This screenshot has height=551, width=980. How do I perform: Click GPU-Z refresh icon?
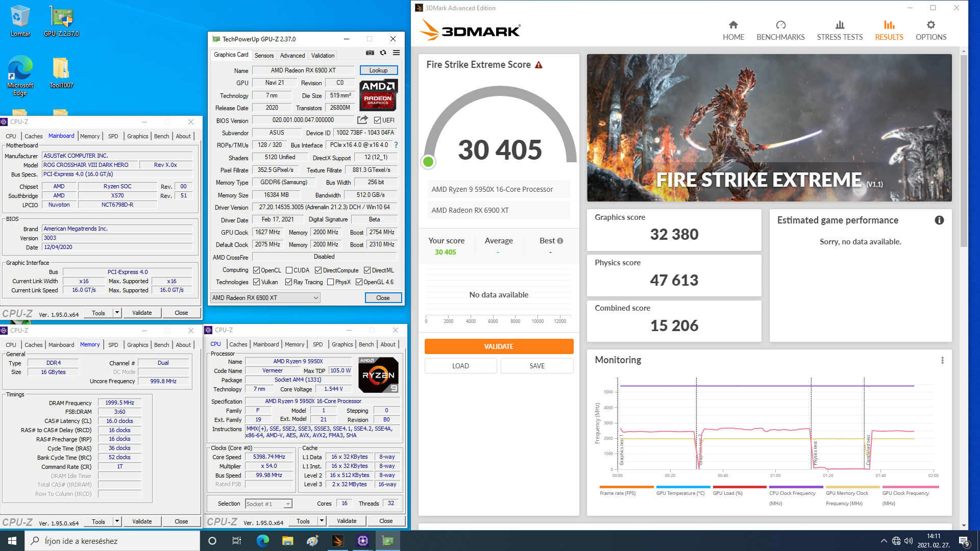[383, 53]
